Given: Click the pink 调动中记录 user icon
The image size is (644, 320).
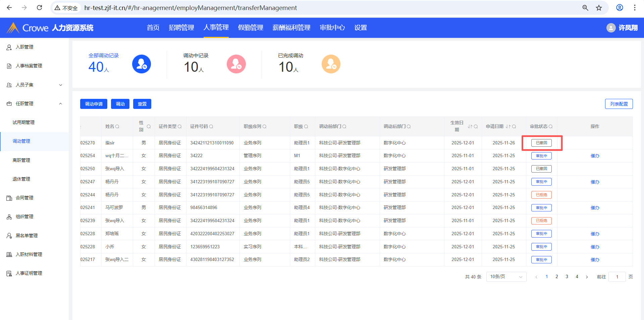Looking at the screenshot, I should pyautogui.click(x=236, y=64).
